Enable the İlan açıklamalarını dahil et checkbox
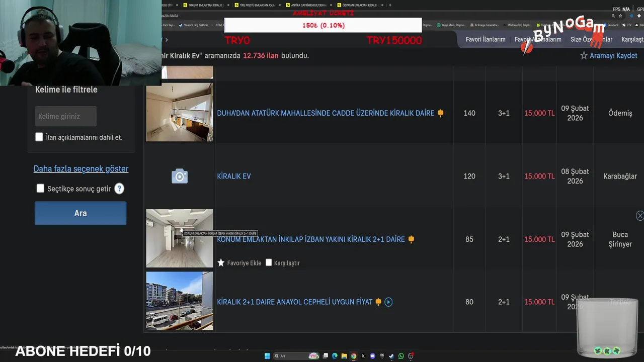The image size is (644, 362). click(39, 137)
